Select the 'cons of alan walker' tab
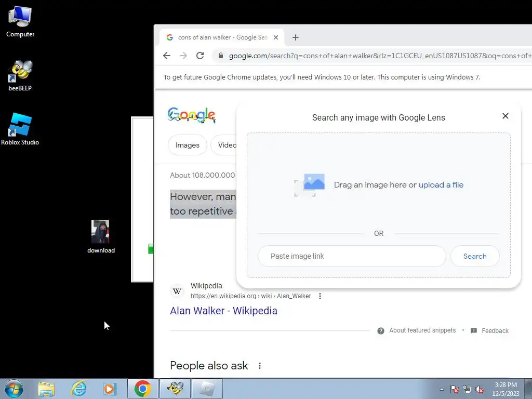The width and height of the screenshot is (532, 399). tap(222, 37)
